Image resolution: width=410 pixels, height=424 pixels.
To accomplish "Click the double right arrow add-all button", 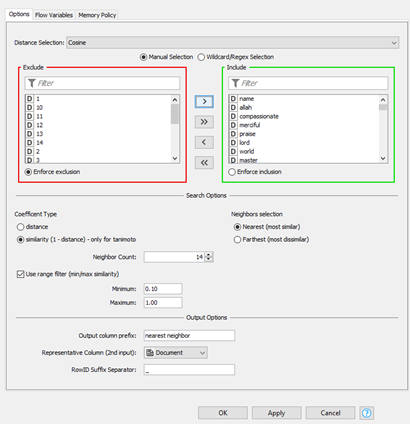I will click(204, 122).
